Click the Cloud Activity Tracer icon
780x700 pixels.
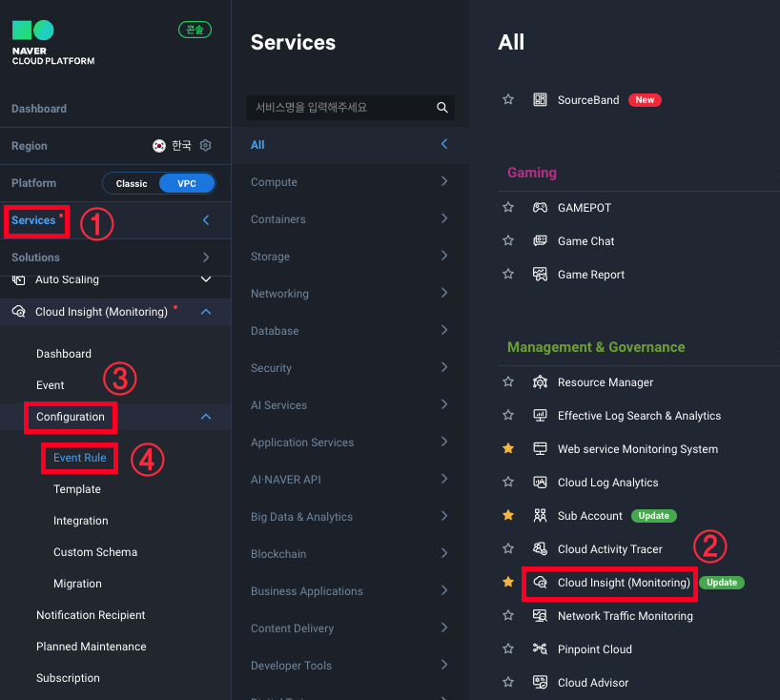point(540,548)
